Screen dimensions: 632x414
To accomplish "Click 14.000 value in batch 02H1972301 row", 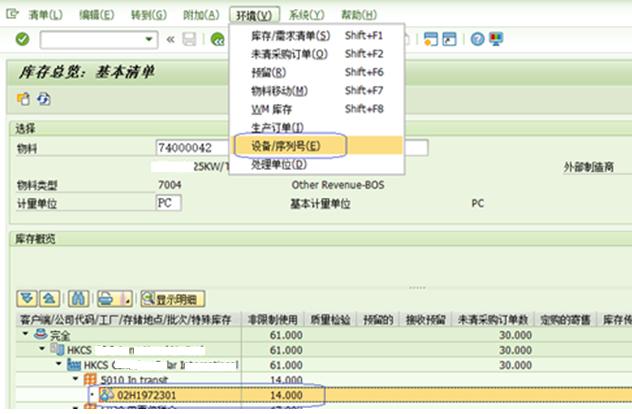I will tap(286, 395).
